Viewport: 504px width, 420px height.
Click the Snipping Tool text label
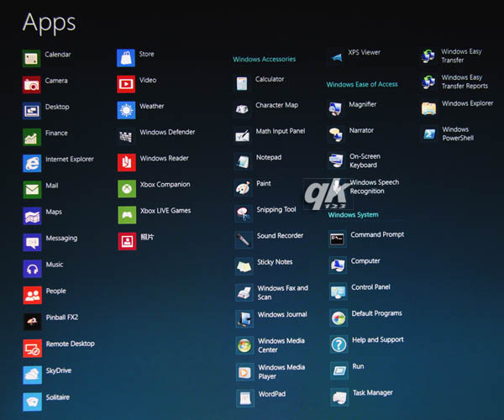[276, 210]
